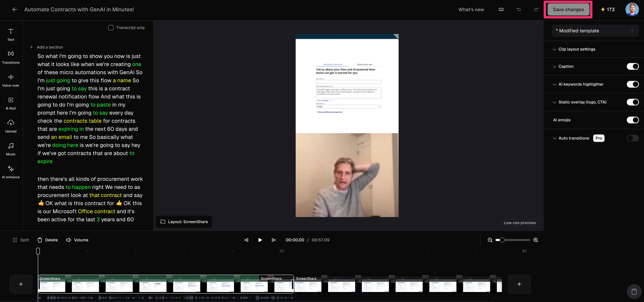Expand the Static overlay (logo, CTA) section
Image resolution: width=644 pixels, height=302 pixels.
point(582,102)
